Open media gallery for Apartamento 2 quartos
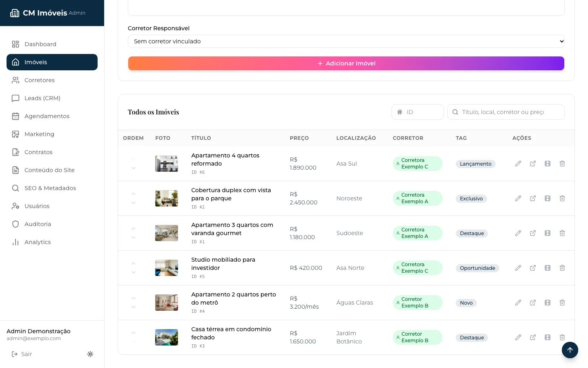588x368 pixels. pyautogui.click(x=548, y=303)
